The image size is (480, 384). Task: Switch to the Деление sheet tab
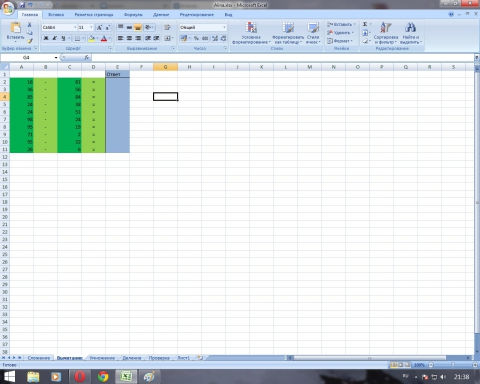pos(132,358)
